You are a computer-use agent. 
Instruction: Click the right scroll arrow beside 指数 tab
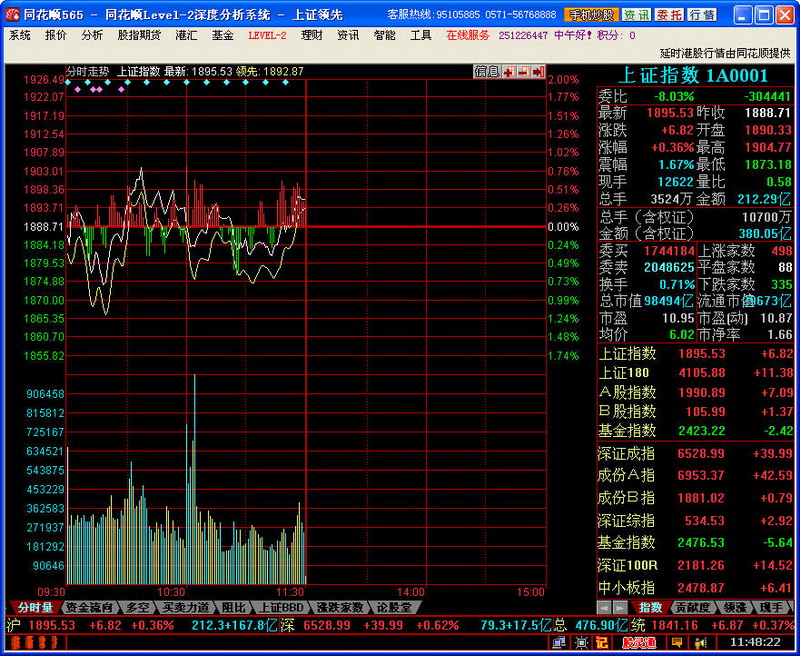(x=620, y=608)
